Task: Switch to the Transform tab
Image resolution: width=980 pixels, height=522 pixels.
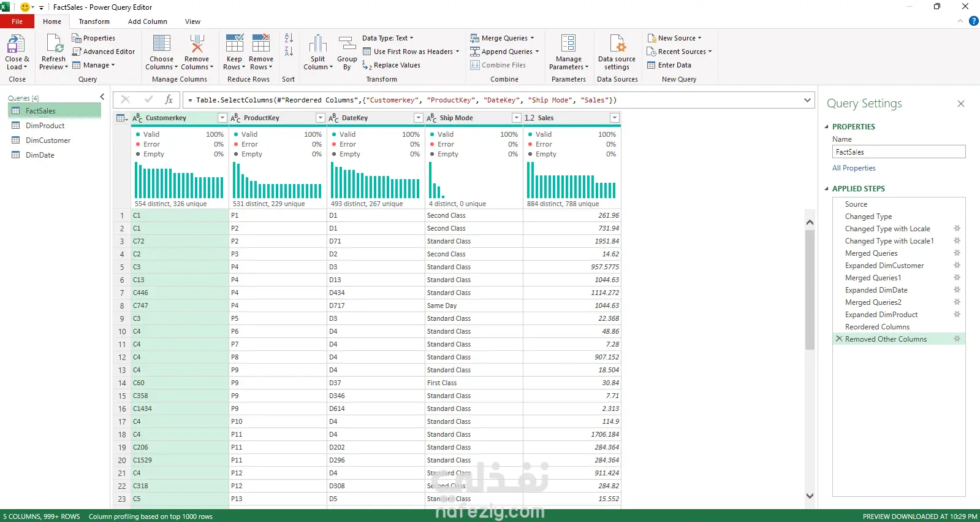Action: point(94,21)
